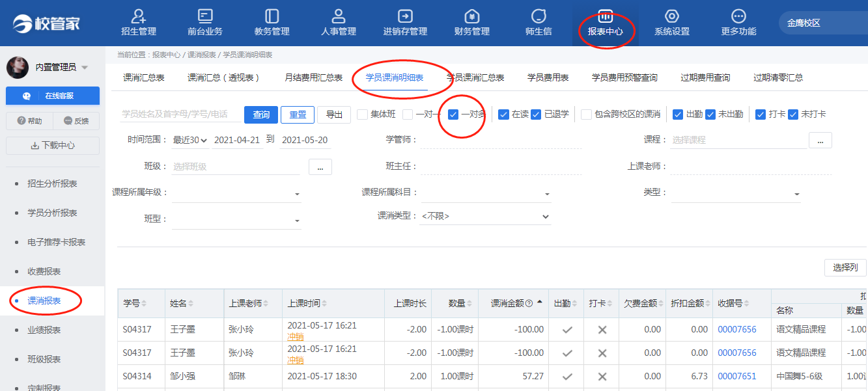Viewport: 868px width, 391px height.
Task: Uncheck the 在读 checkbox
Action: coord(503,115)
